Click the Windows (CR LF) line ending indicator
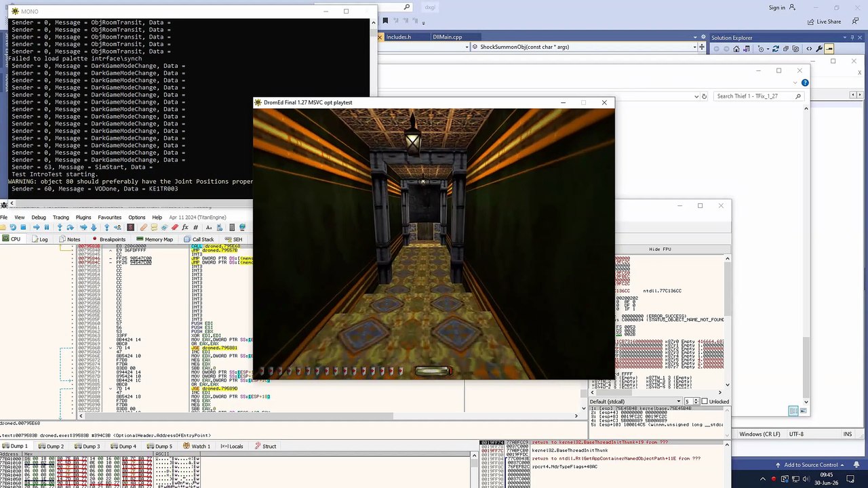Viewport: 868px width, 488px height. click(x=759, y=434)
